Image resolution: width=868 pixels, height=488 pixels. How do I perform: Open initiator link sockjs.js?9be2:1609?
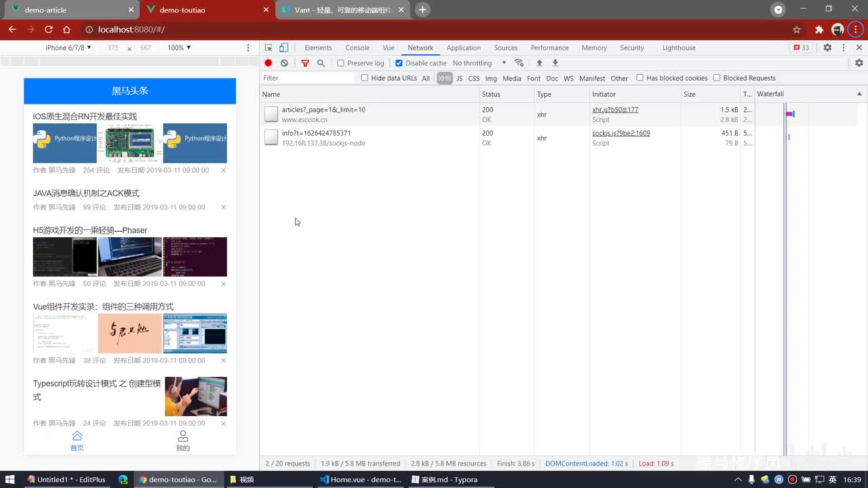621,134
